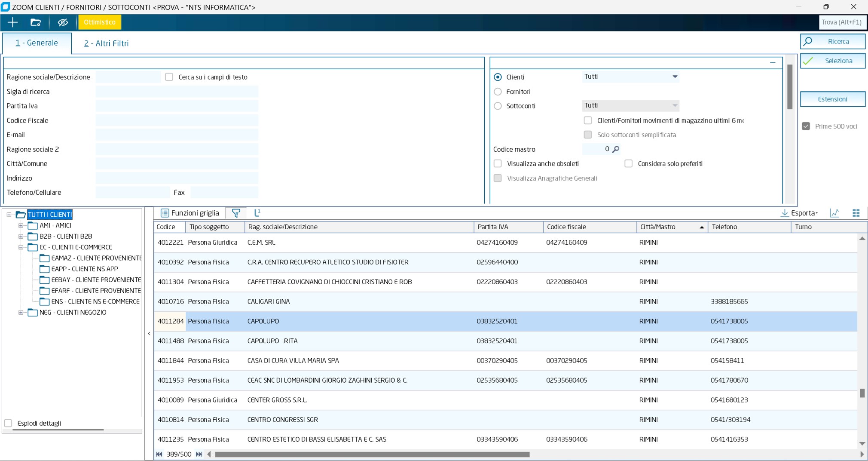The width and height of the screenshot is (868, 461).
Task: Open the Clienti Tutti dropdown
Action: tap(675, 77)
